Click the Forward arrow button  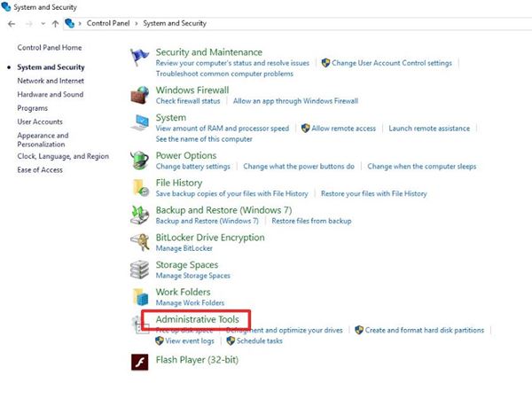29,24
